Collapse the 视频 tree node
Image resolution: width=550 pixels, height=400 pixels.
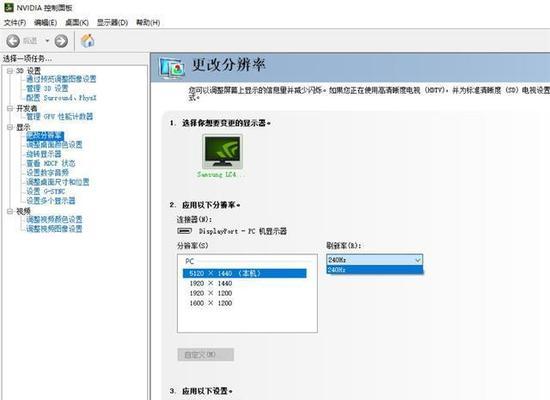click(x=10, y=211)
